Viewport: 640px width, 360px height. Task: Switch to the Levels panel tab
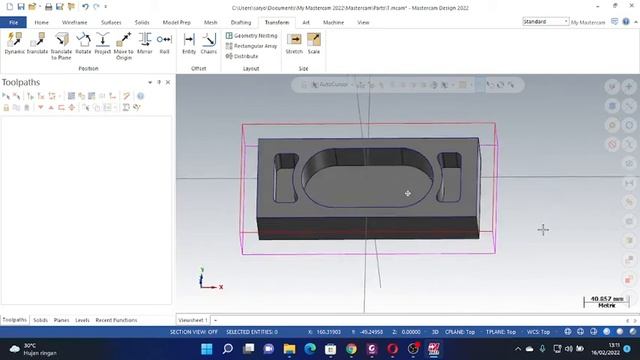pyautogui.click(x=82, y=320)
